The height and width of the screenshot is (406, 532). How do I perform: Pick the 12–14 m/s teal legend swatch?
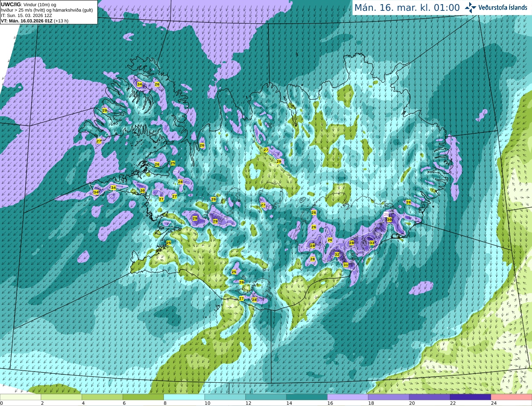[266, 397]
